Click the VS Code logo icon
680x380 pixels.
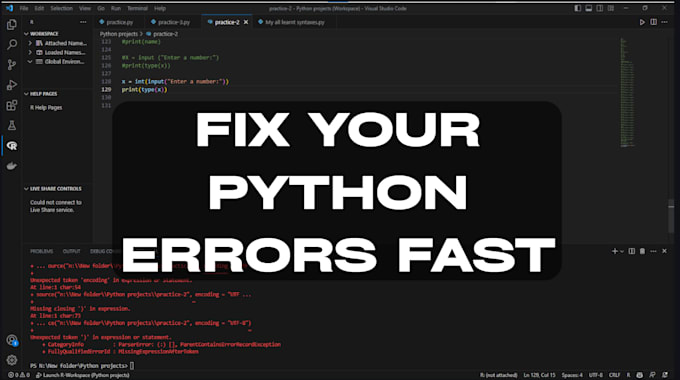9,8
